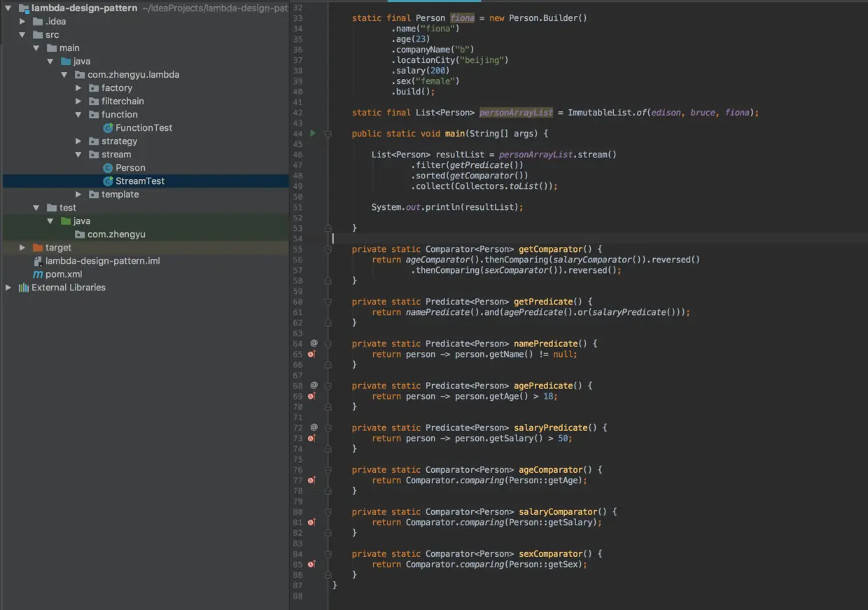868x610 pixels.
Task: Click the lambda-design-pattern.iml file icon
Action: (38, 261)
